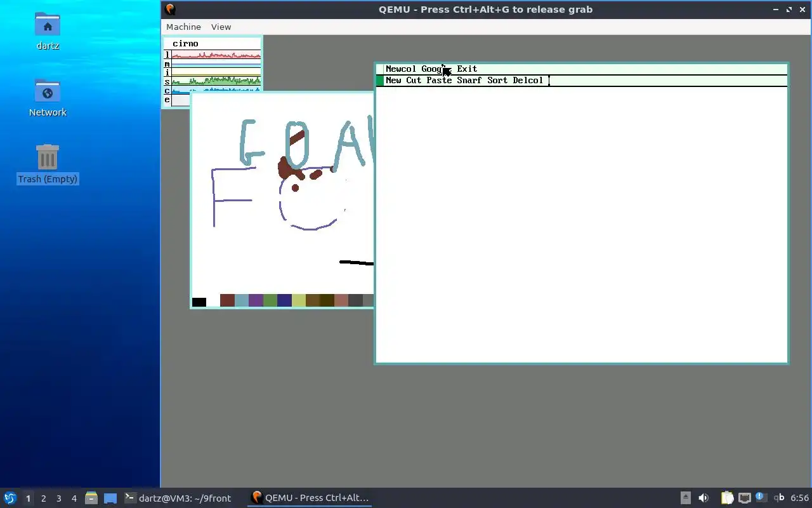Viewport: 812px width, 508px height.
Task: Click the red load graph row 'l'
Action: (x=216, y=55)
